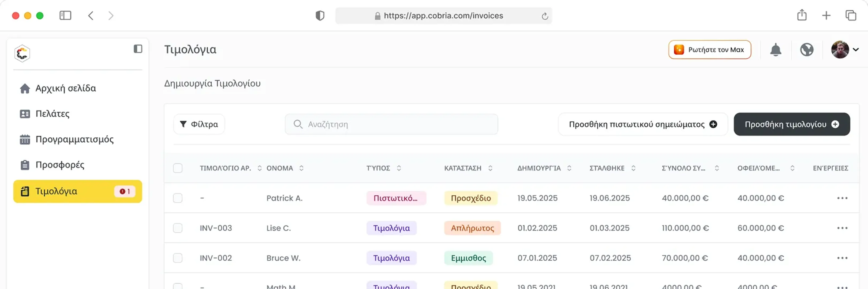Click customer name Bruce W.
The height and width of the screenshot is (289, 868).
[x=283, y=258]
